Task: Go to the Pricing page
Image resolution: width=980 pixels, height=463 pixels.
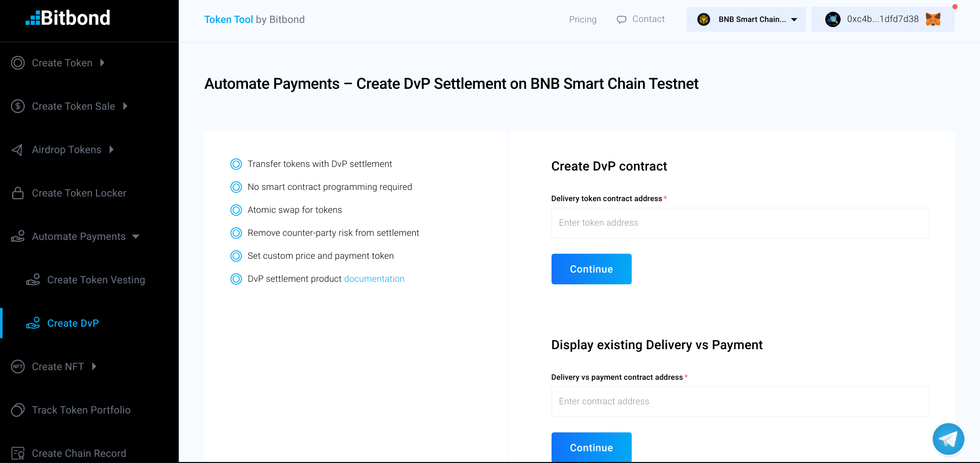Action: click(583, 19)
